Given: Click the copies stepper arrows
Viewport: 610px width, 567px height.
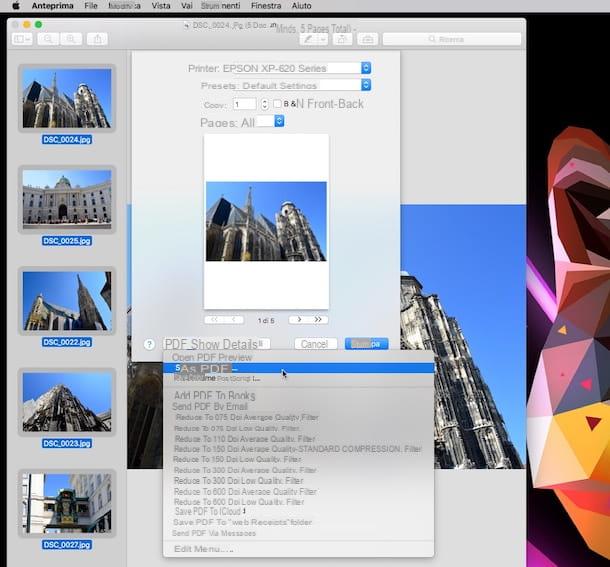Looking at the screenshot, I should click(265, 104).
